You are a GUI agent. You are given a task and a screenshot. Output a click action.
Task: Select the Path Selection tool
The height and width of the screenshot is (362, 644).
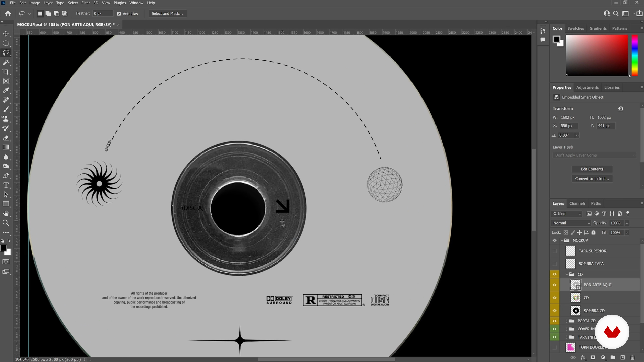point(6,195)
